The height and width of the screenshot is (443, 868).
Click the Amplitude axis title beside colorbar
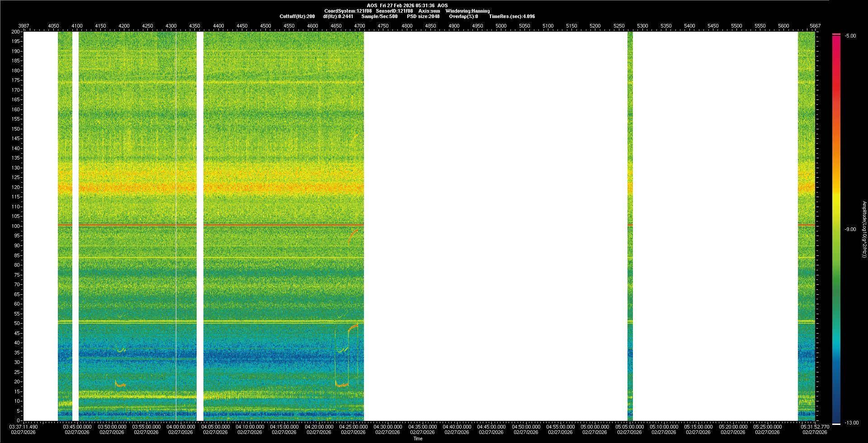click(x=864, y=229)
